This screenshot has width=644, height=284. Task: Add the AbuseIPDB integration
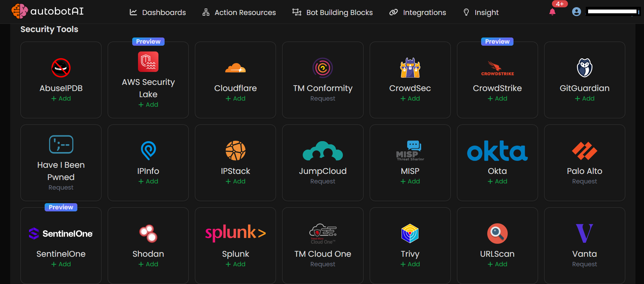click(x=61, y=99)
